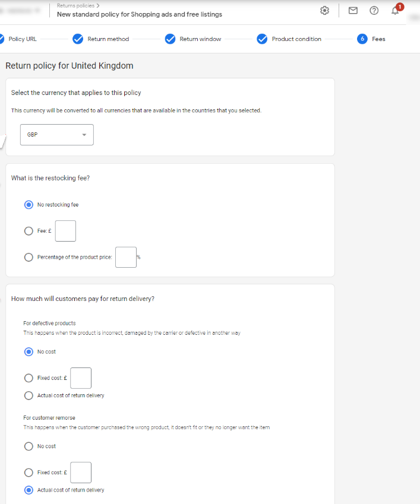This screenshot has width=420, height=504.
Task: Open the settings gear icon
Action: (324, 10)
